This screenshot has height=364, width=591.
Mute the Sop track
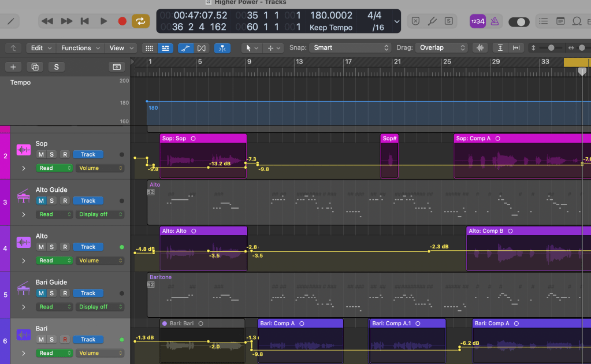41,154
